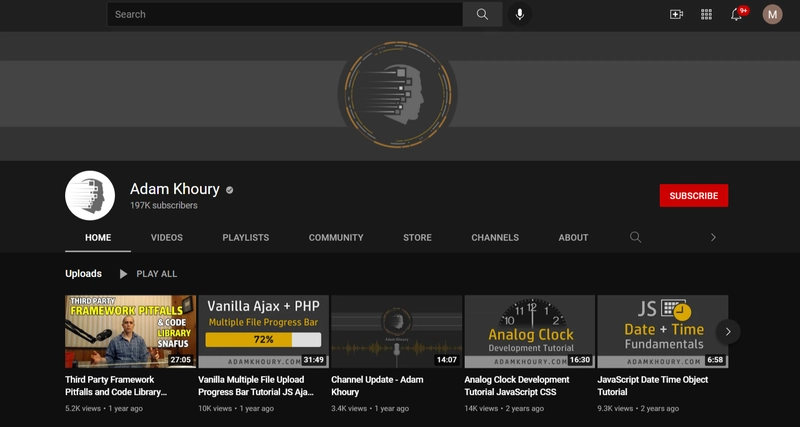Click the Framework Pitfalls video thumbnail
Screen dimensions: 800x427
coord(131,332)
